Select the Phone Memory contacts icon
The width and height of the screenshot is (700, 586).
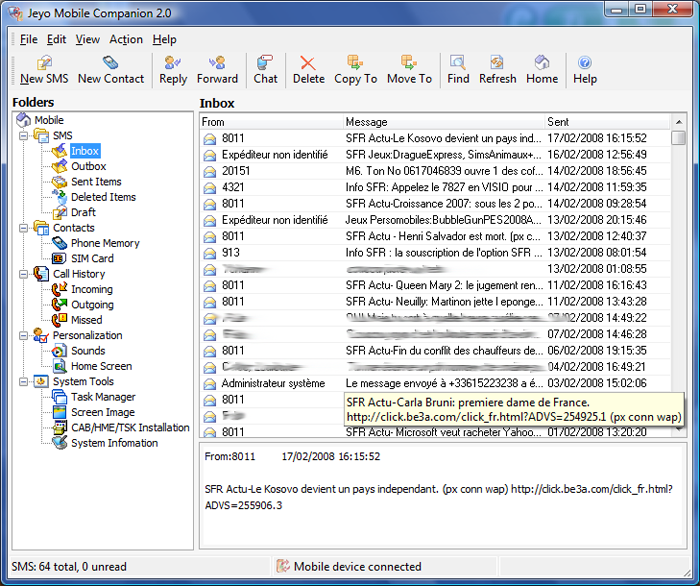coord(59,243)
